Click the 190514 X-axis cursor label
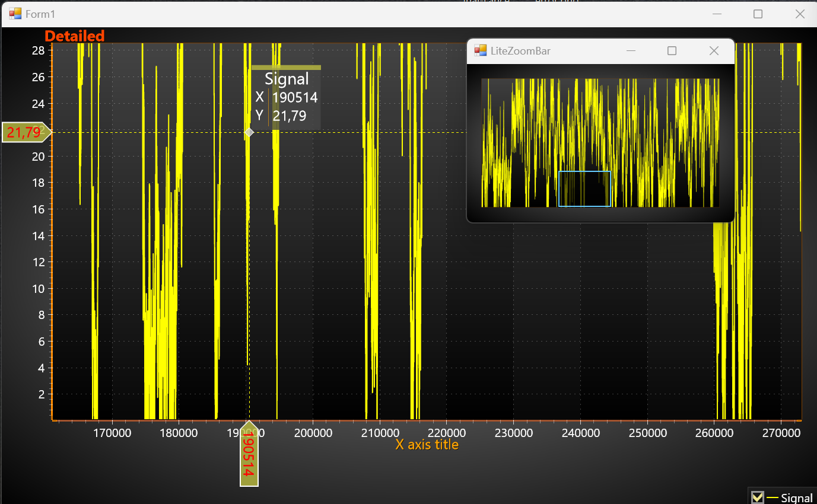Screen dimensions: 817x504 pyautogui.click(x=249, y=458)
